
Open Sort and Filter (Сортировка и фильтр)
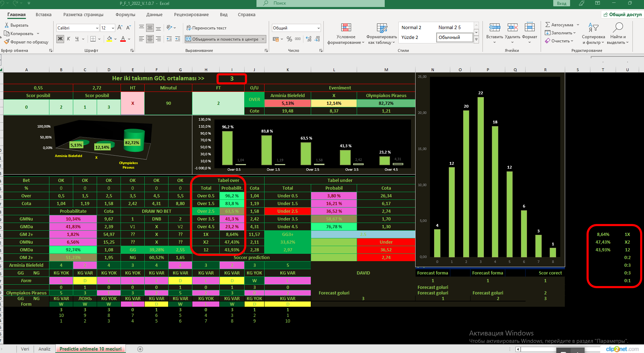pos(593,34)
